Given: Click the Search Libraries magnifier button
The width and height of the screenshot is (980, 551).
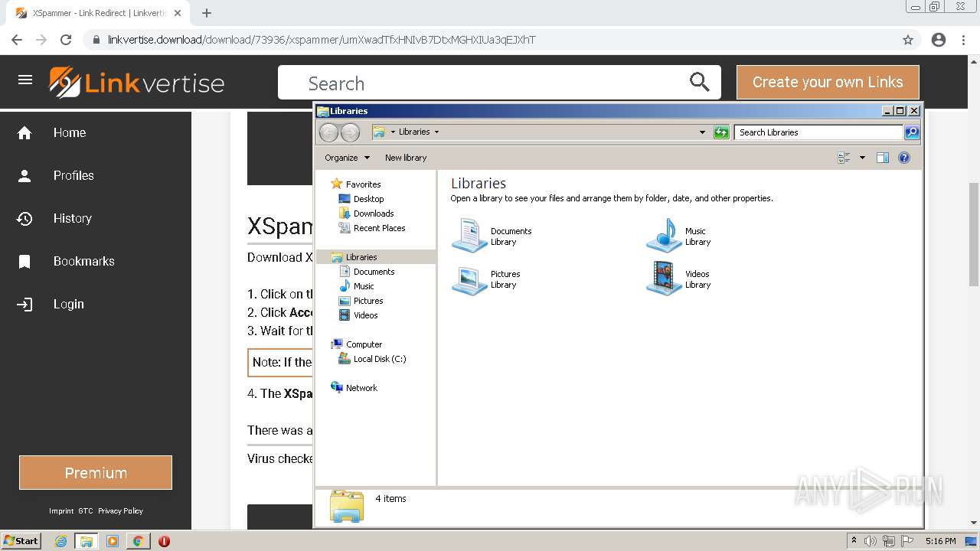Looking at the screenshot, I should 912,132.
